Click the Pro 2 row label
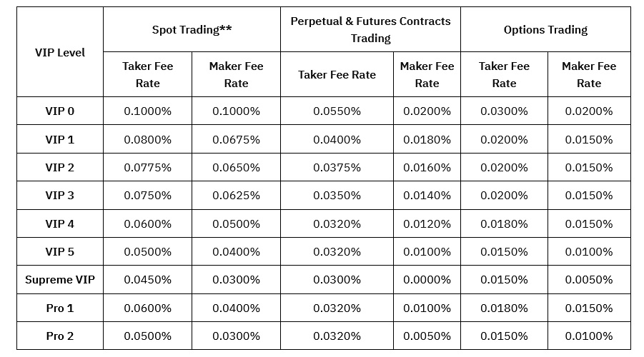644x357 pixels. (x=60, y=336)
